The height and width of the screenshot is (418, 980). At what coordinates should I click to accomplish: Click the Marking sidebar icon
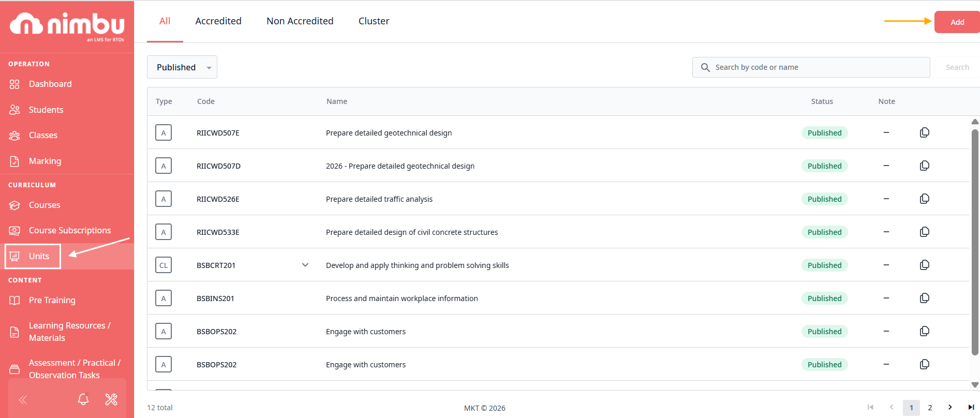tap(14, 161)
